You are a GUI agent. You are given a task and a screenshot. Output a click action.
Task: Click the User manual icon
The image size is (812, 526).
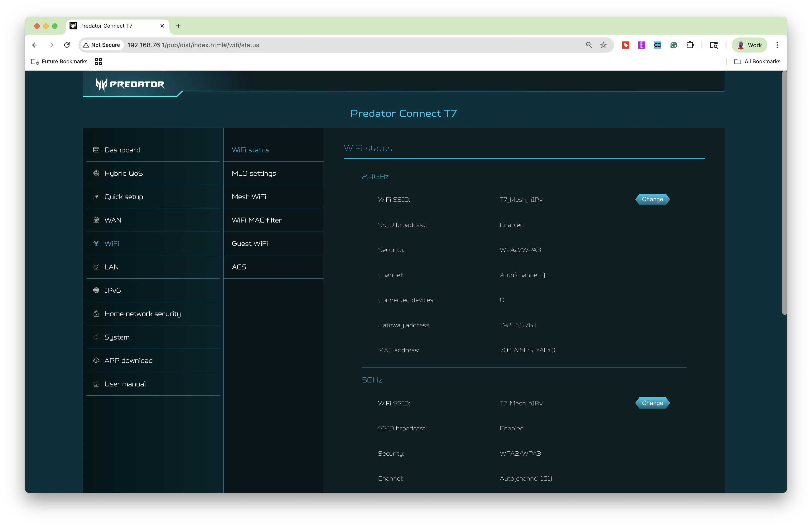coord(96,384)
